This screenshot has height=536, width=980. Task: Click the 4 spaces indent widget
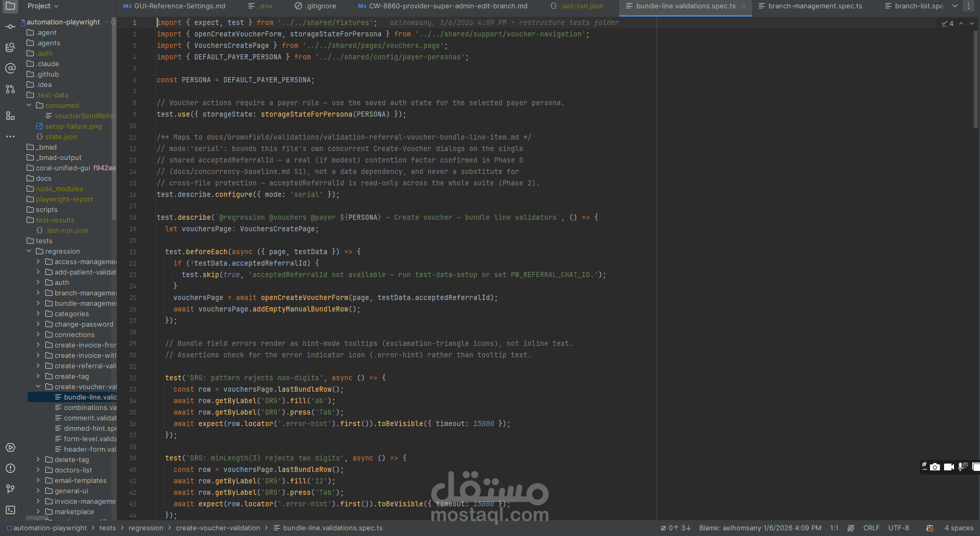[x=959, y=528]
